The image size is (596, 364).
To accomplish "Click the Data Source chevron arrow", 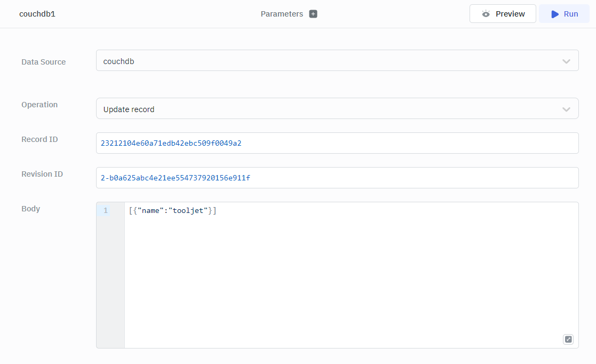I will pos(566,61).
